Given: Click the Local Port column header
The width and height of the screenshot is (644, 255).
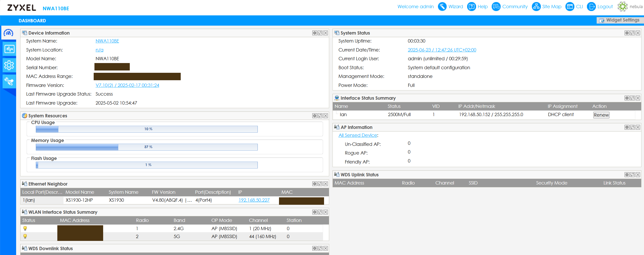Looking at the screenshot, I should 42,192.
